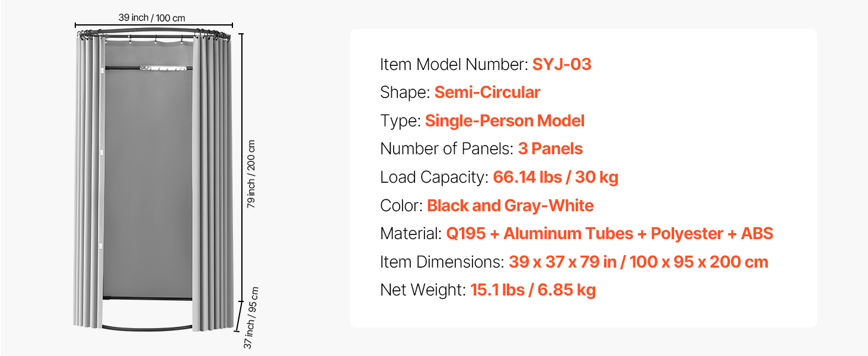
Task: Click the 15.1 lbs / 6.85 kg net weight
Action: click(532, 290)
